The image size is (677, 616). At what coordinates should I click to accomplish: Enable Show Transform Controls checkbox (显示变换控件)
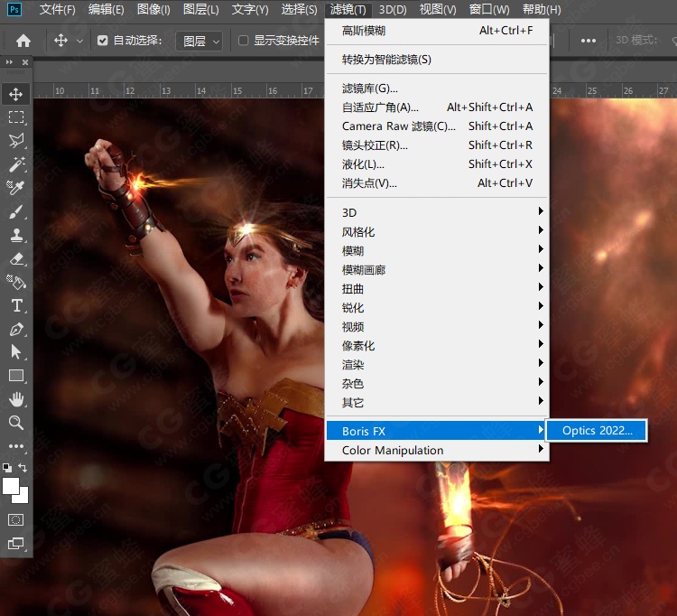tap(243, 41)
